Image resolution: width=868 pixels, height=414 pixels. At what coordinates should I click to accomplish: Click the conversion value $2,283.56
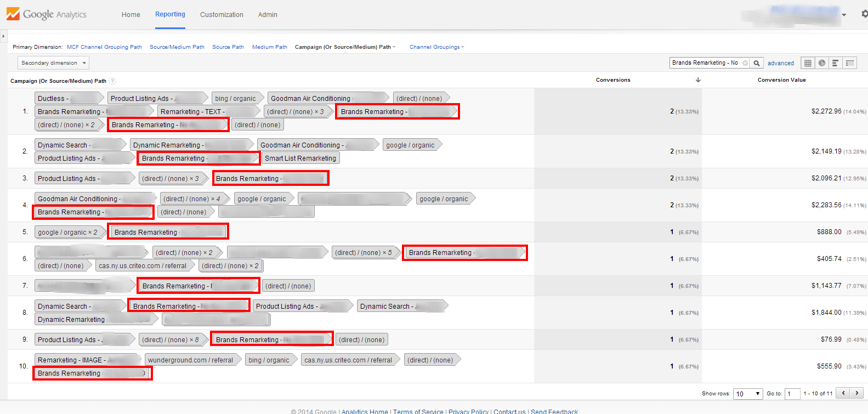click(826, 205)
